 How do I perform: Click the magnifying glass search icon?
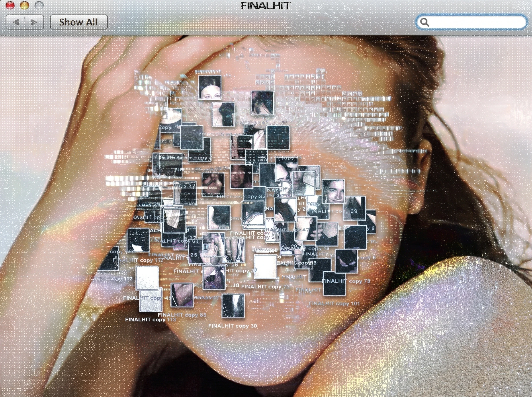[424, 22]
